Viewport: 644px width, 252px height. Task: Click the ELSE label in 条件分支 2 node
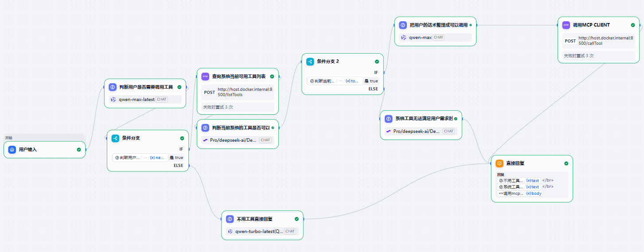coord(373,89)
